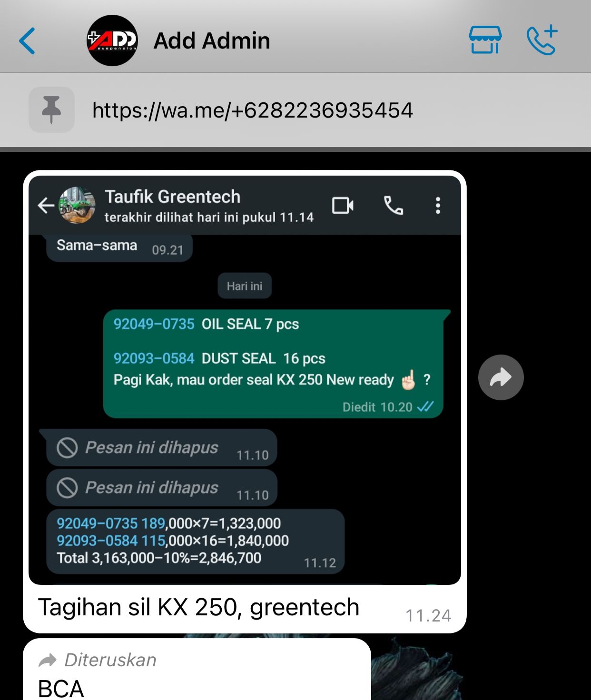
Task: Open Add Admin contact info
Action: tap(212, 41)
